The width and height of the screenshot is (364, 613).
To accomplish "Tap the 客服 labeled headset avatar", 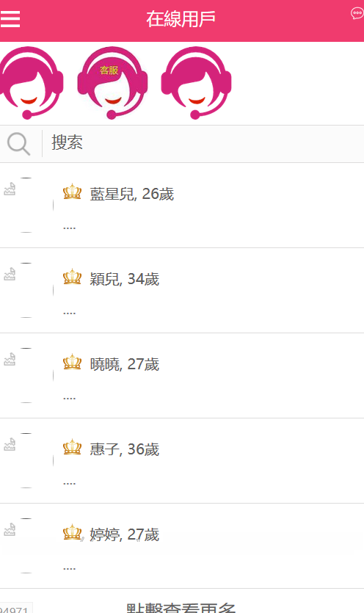I will [x=112, y=83].
